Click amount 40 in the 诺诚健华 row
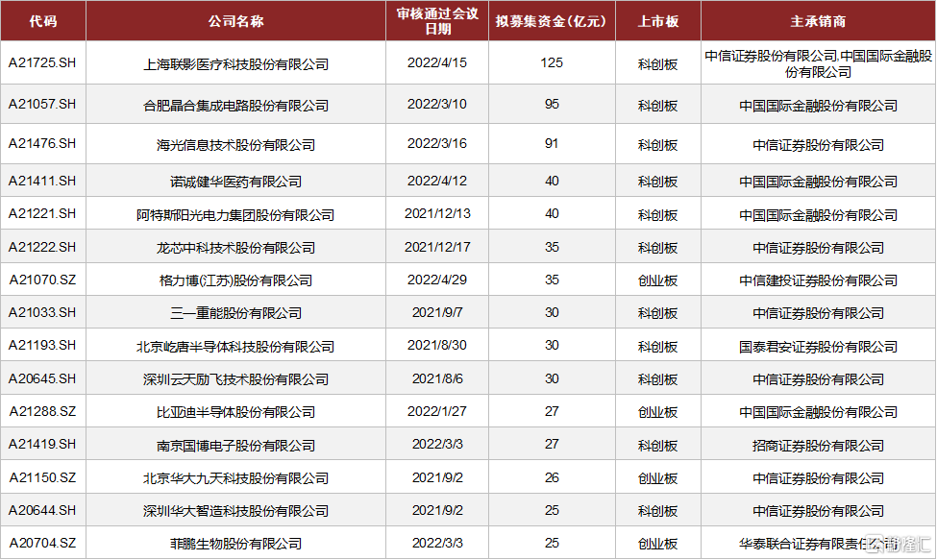 [x=552, y=181]
